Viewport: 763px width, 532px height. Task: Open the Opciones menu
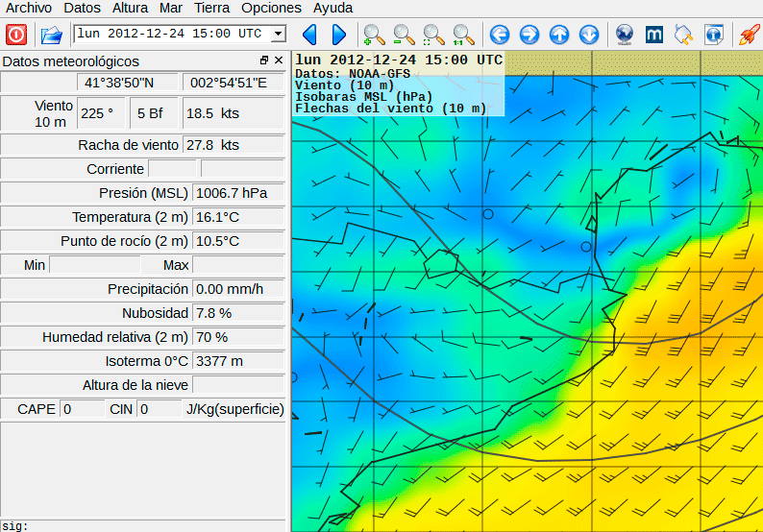pos(271,8)
